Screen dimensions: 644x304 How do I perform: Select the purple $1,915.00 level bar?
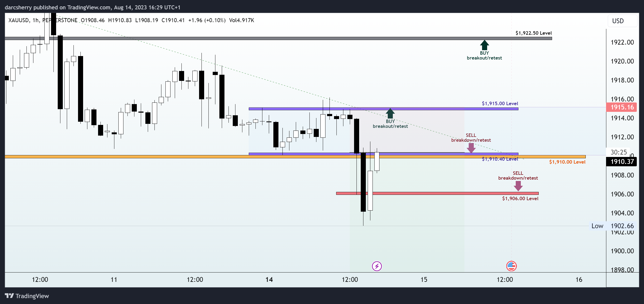383,109
